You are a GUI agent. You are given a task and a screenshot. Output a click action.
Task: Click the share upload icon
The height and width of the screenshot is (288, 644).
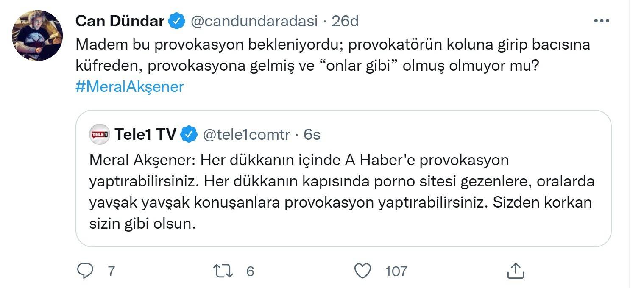[516, 271]
